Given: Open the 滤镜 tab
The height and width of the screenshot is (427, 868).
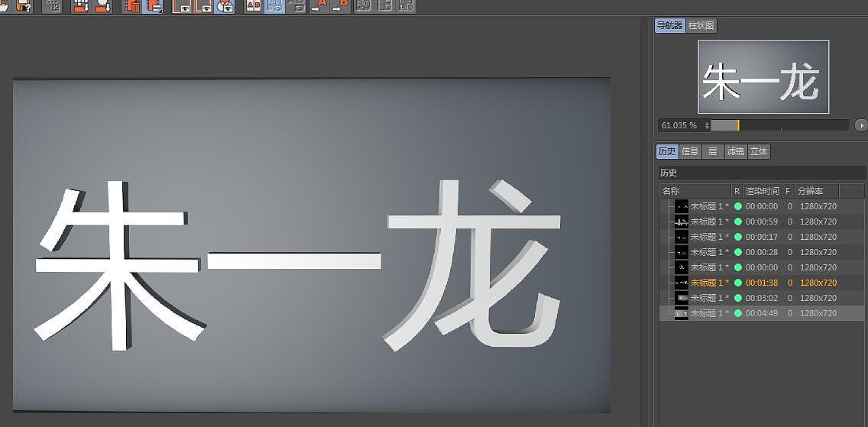Looking at the screenshot, I should (736, 151).
